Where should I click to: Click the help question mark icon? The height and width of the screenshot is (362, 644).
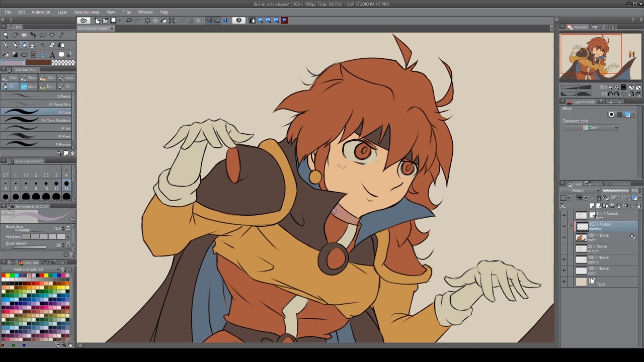pyautogui.click(x=238, y=21)
